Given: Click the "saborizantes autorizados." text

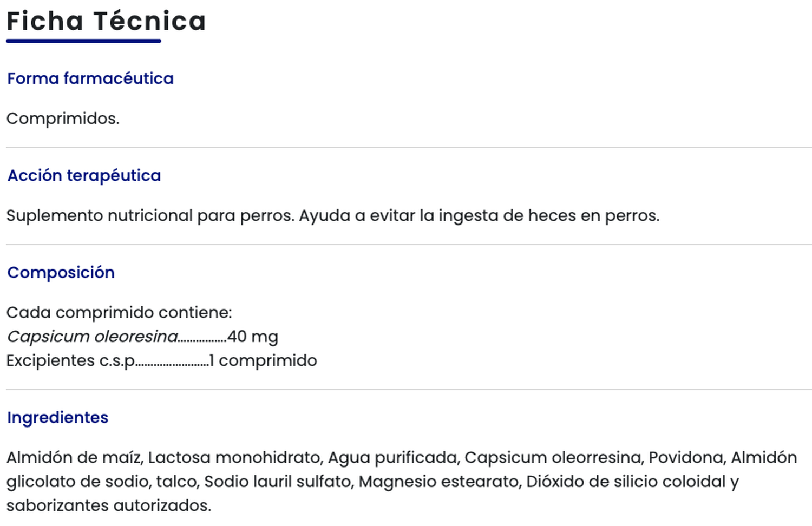Looking at the screenshot, I should tap(109, 505).
